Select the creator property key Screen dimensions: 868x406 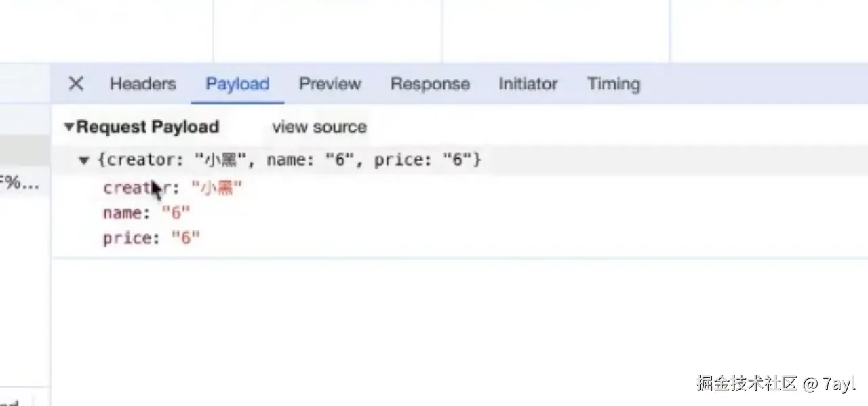tap(134, 188)
